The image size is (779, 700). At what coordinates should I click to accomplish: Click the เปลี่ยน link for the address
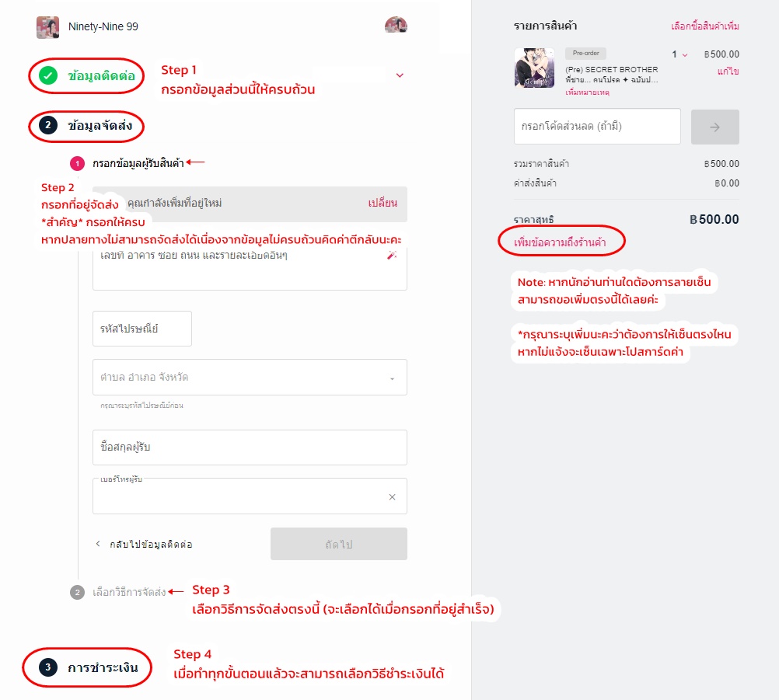[383, 203]
